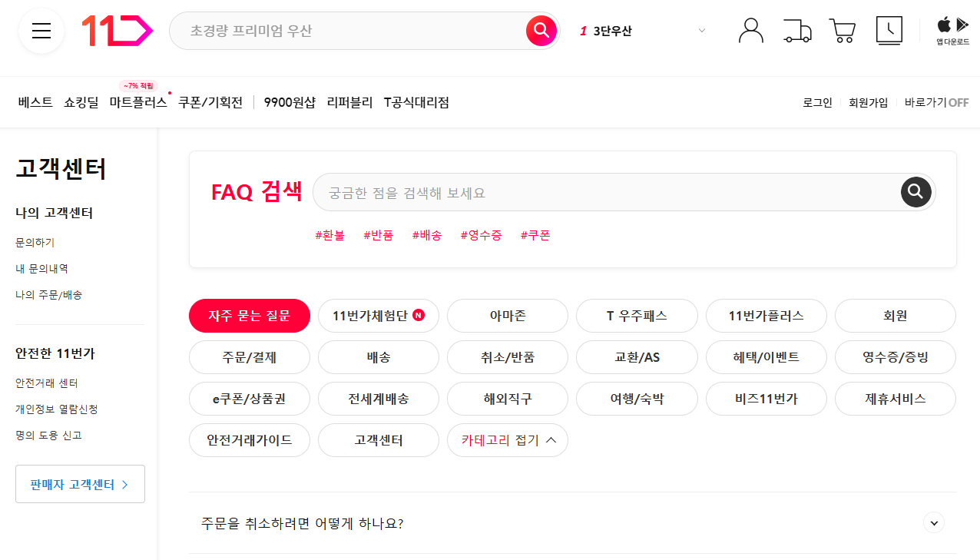Open the my account person icon
980x560 pixels.
[x=750, y=31]
